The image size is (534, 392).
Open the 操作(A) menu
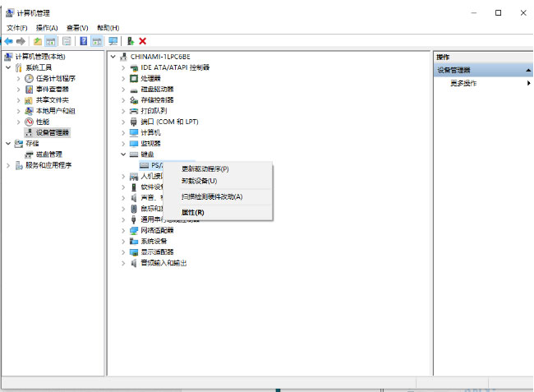coord(47,28)
